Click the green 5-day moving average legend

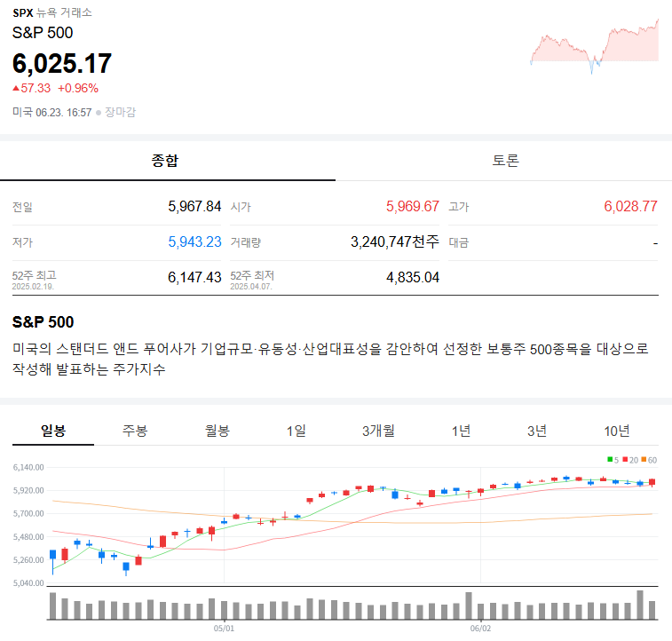[613, 460]
